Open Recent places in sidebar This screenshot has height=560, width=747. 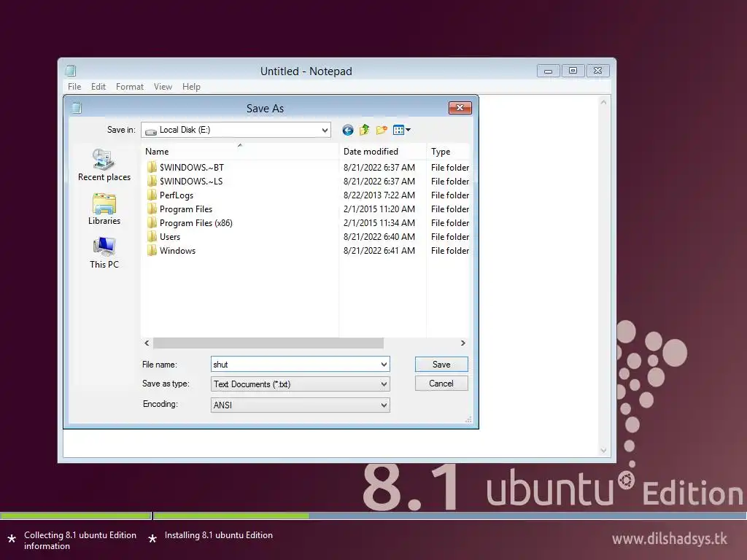coord(104,166)
